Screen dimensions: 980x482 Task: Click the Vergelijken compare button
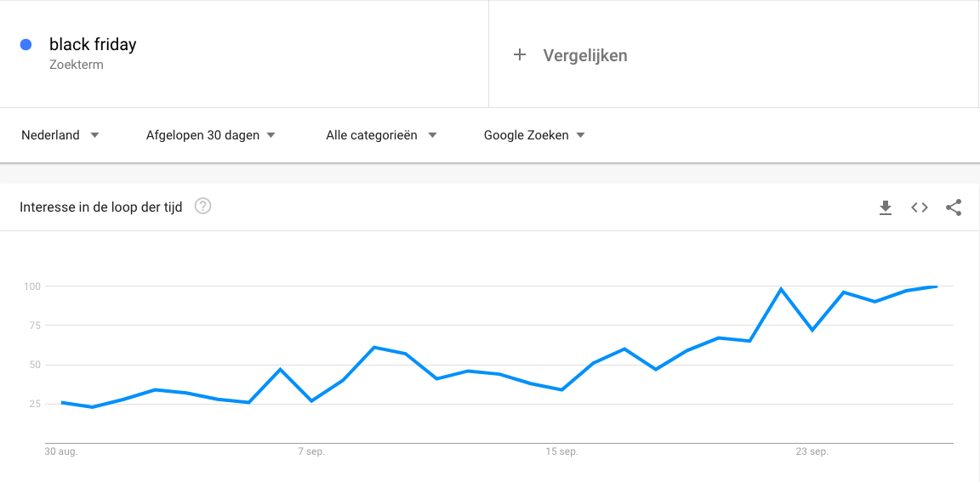[x=584, y=55]
